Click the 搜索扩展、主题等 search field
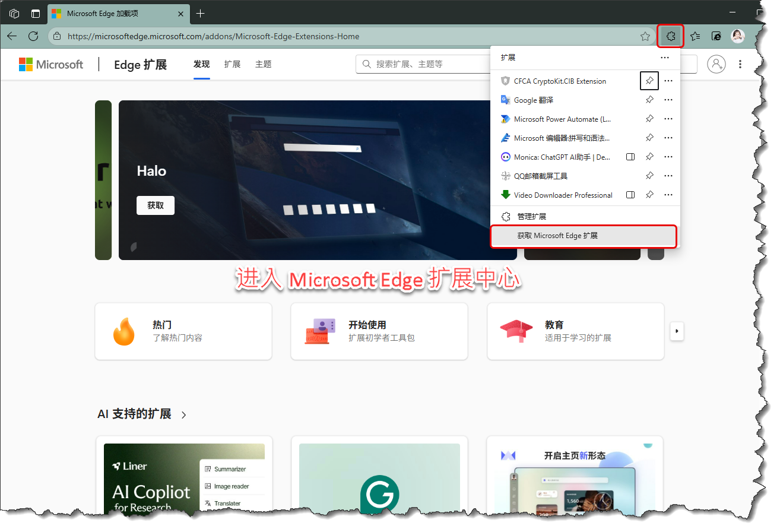 427,64
